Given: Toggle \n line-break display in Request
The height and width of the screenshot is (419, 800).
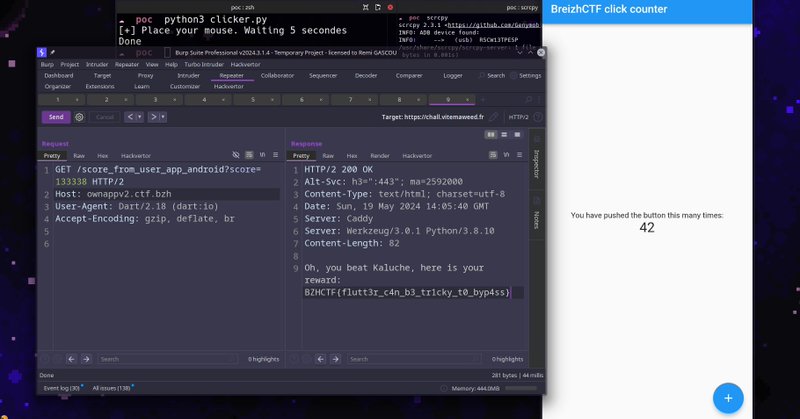Looking at the screenshot, I should coord(262,155).
